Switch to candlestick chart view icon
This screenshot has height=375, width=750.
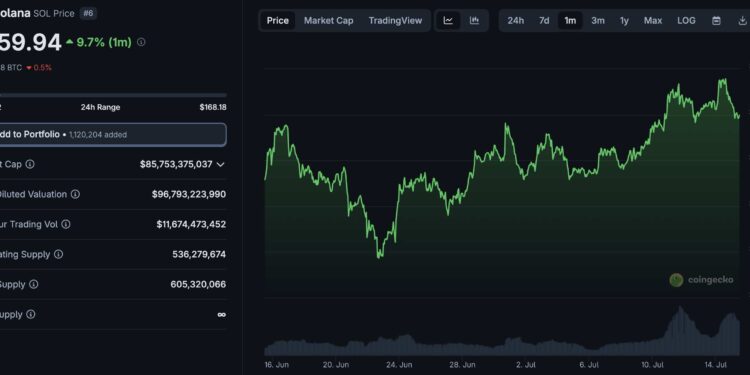474,21
